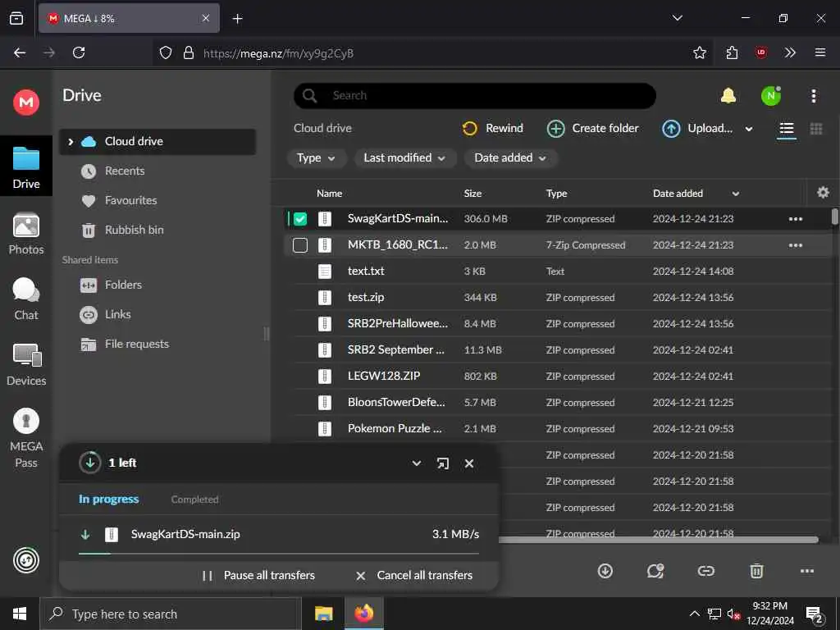
Task: Check the MKTB_1680_RC1 checkbox
Action: click(x=300, y=245)
